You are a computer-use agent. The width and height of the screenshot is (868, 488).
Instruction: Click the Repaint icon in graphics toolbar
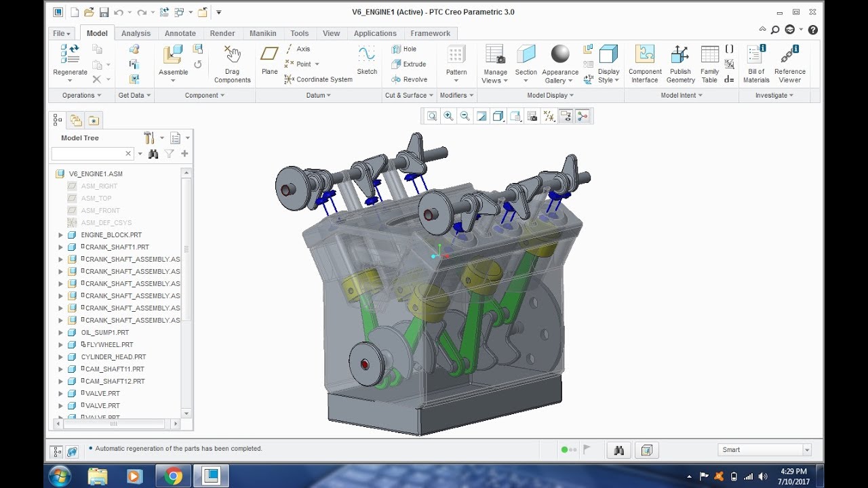click(x=481, y=117)
